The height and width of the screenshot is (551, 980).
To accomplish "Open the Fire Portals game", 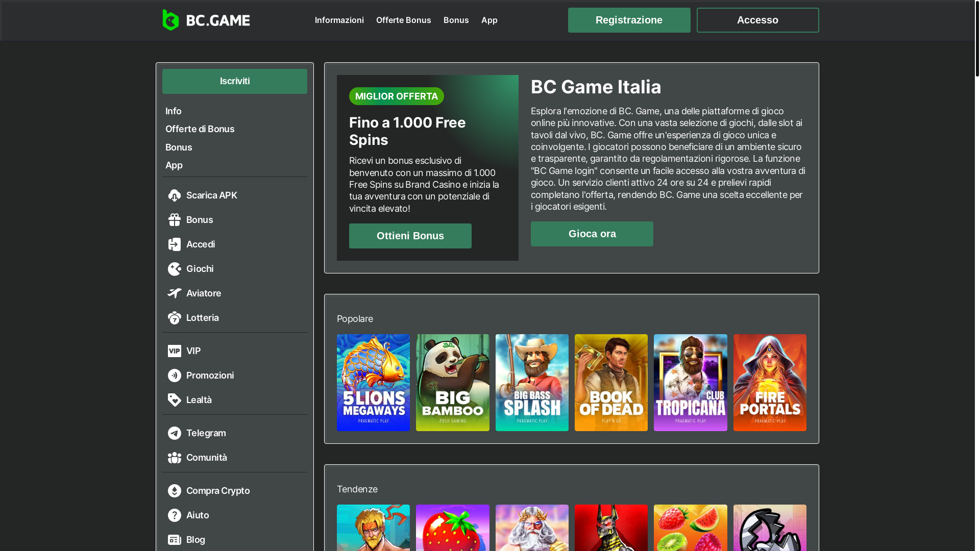I will click(x=770, y=383).
